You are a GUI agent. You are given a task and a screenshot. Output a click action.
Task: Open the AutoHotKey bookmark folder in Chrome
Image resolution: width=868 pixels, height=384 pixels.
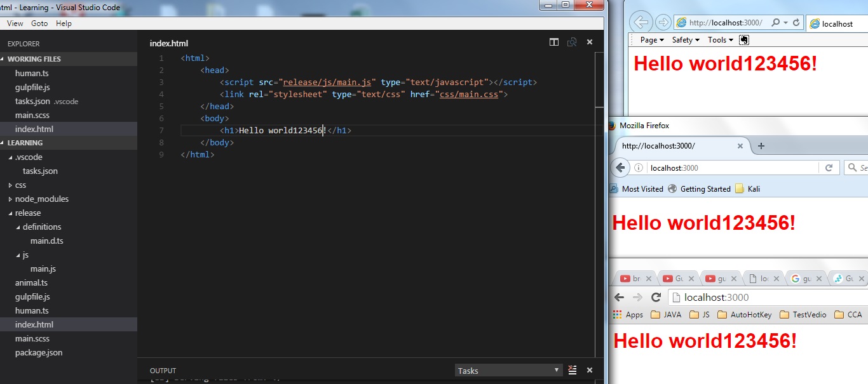(745, 315)
